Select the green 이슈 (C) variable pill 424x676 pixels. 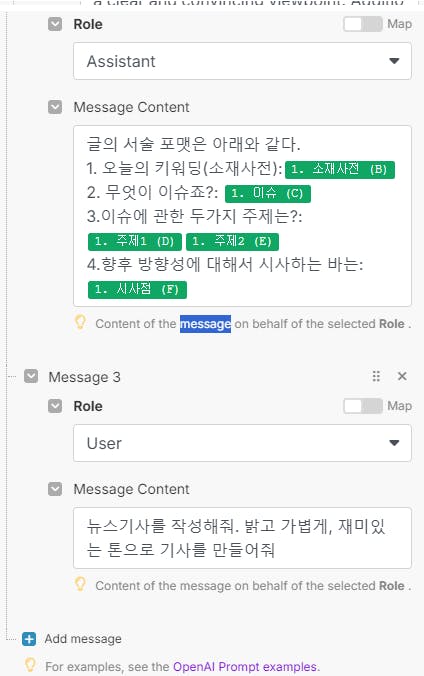click(x=268, y=194)
